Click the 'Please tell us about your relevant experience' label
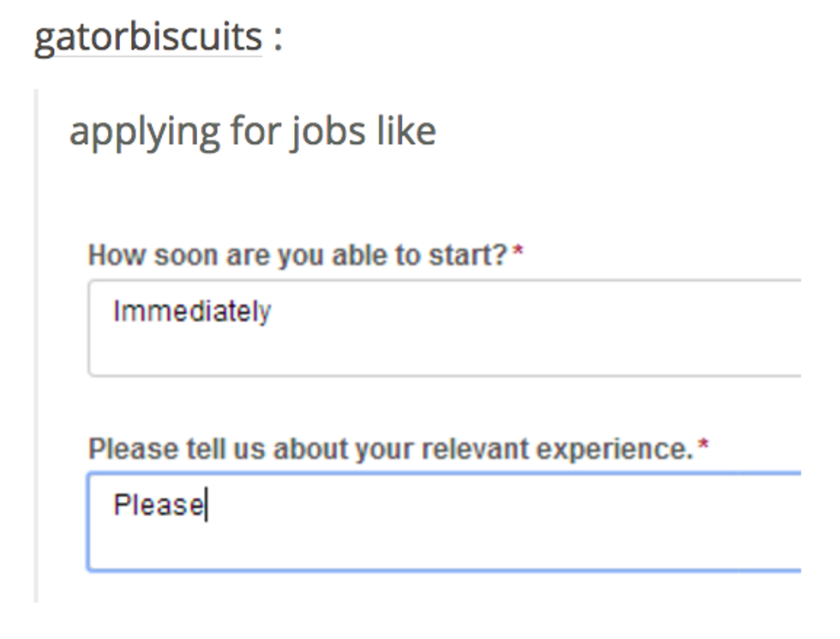 point(390,449)
